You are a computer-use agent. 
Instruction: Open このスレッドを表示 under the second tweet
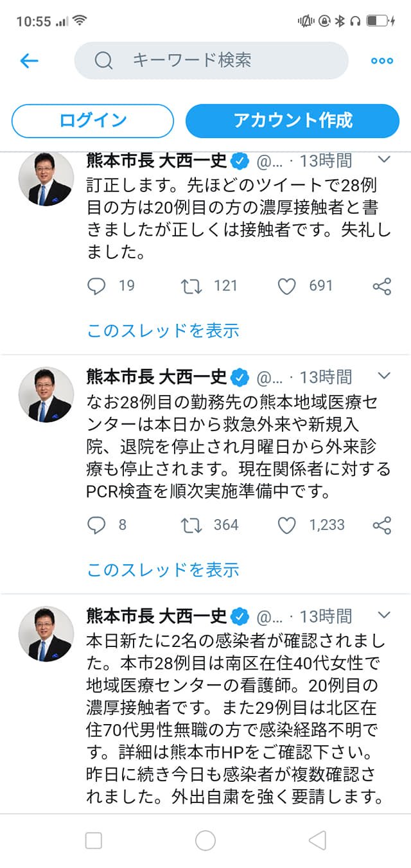(163, 569)
